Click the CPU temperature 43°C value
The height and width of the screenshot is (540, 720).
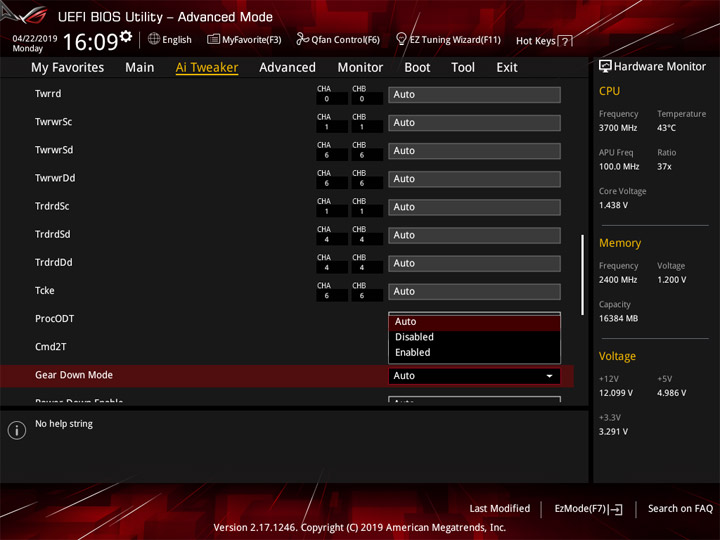[x=666, y=128]
